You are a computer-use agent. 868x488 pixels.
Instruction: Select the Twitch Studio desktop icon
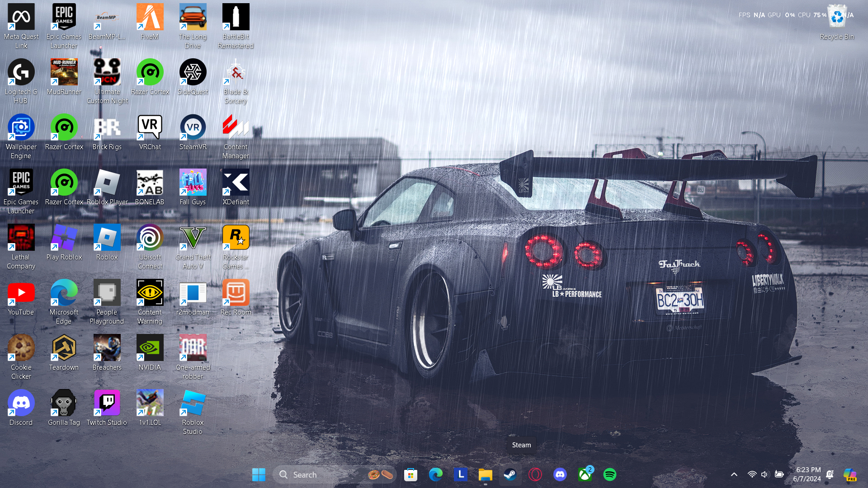[107, 408]
